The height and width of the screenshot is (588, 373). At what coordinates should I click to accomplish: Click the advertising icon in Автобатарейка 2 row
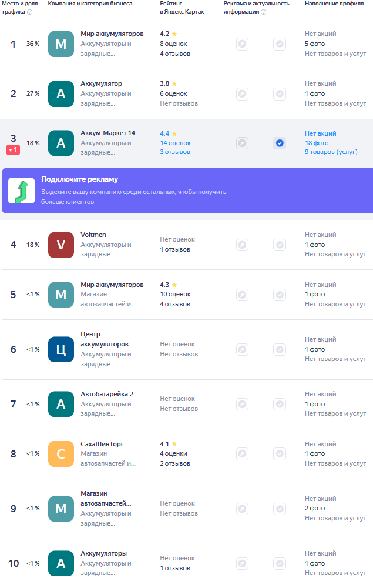point(242,404)
